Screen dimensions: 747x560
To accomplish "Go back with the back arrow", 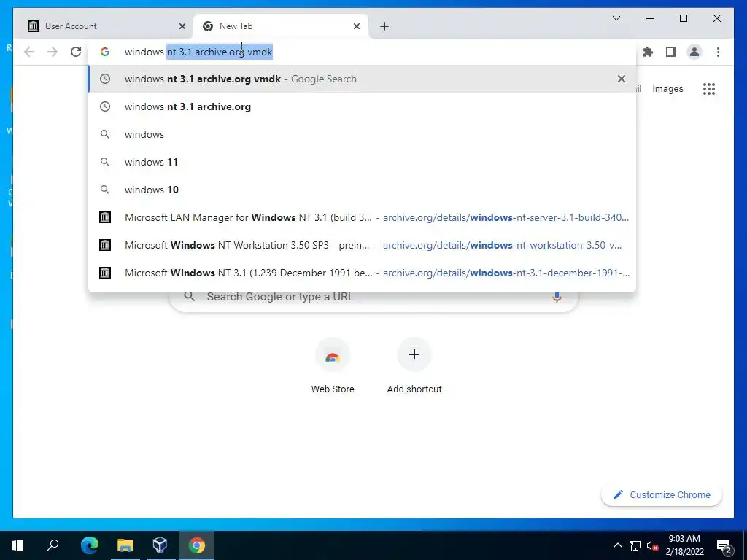I will (x=29, y=52).
